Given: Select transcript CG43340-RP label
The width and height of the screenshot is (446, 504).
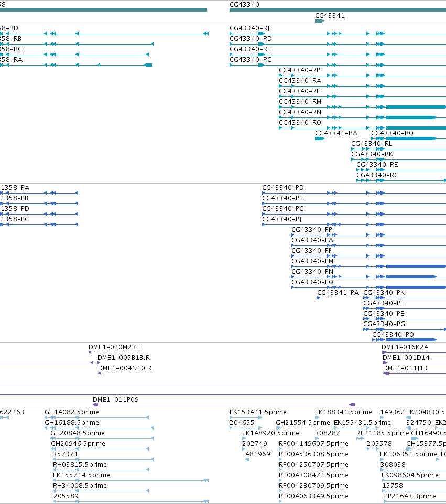Looking at the screenshot, I should 300,70.
